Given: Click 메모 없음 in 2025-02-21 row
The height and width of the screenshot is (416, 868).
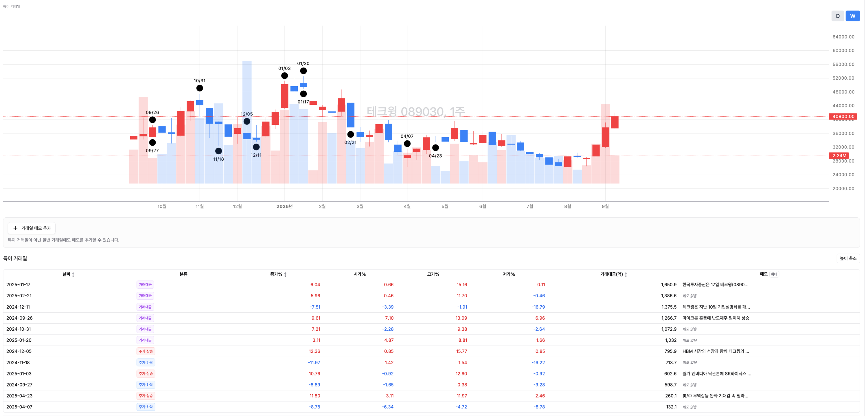Looking at the screenshot, I should [689, 296].
